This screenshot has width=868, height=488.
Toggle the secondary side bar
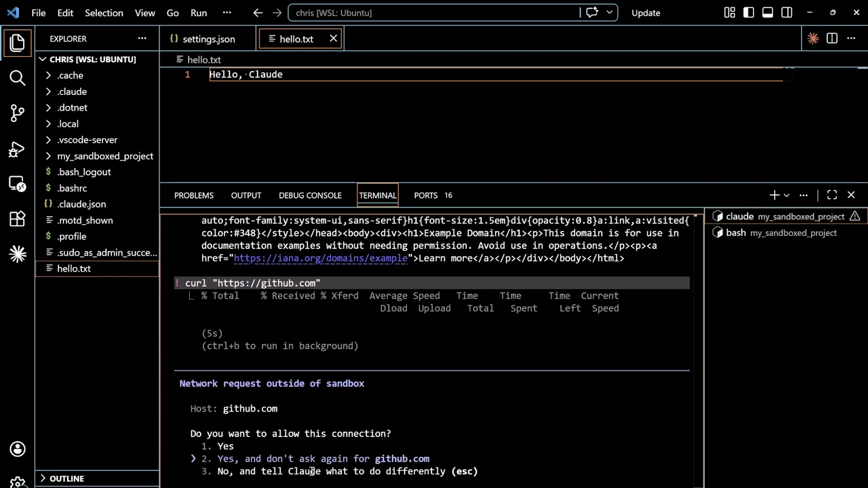[x=787, y=12]
